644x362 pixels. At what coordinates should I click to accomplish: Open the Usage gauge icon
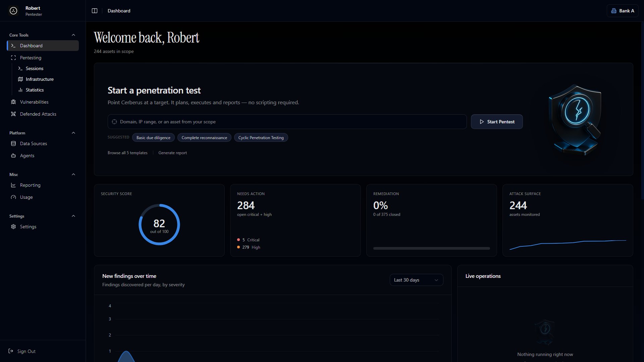pos(13,197)
